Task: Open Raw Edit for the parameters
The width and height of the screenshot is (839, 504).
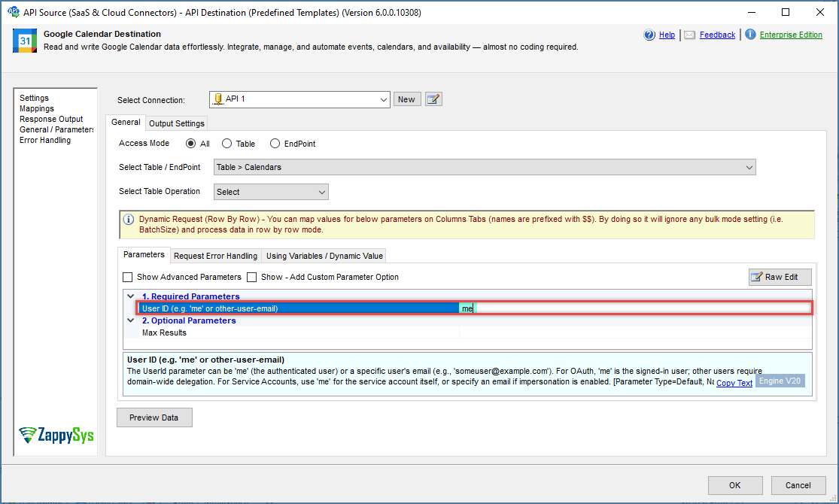Action: point(780,277)
